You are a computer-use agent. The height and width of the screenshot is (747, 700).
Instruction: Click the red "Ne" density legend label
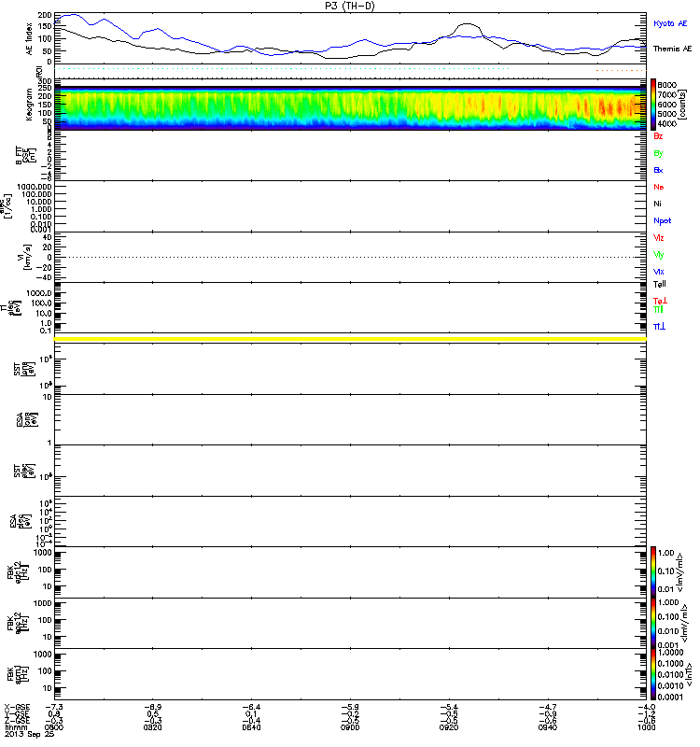click(x=659, y=187)
